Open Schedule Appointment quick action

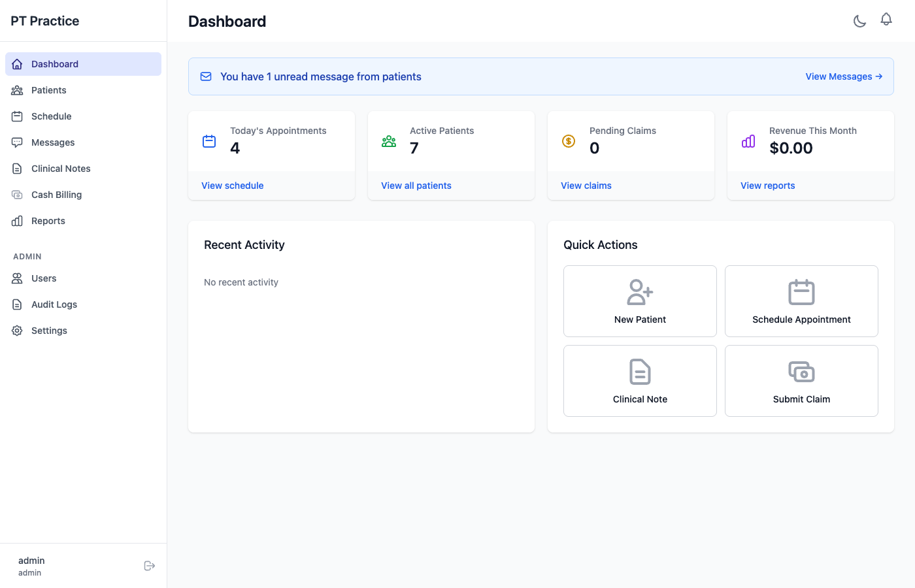pos(801,301)
